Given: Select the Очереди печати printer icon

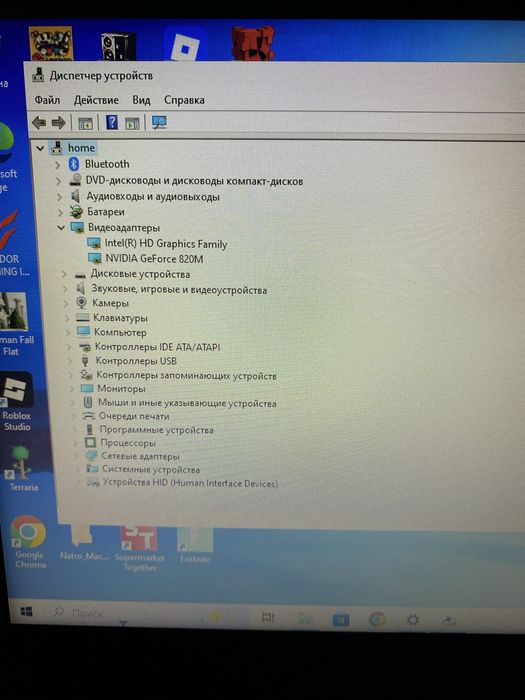Looking at the screenshot, I should (x=89, y=416).
